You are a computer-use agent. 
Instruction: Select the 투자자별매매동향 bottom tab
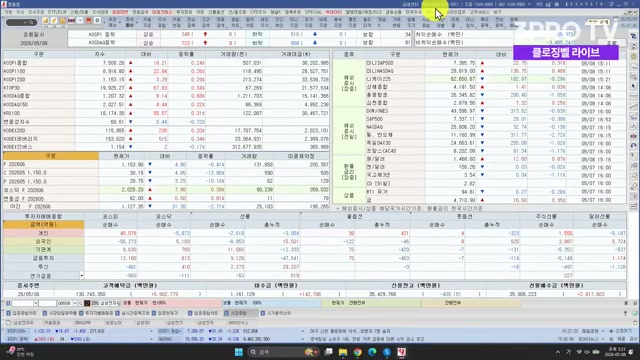pos(96,313)
